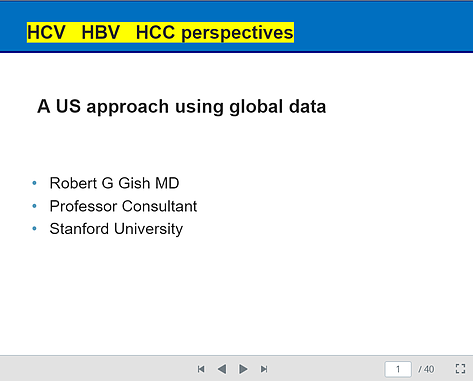Click the 'Robert G Gish MD' line
This screenshot has height=381, width=473.
coord(114,183)
